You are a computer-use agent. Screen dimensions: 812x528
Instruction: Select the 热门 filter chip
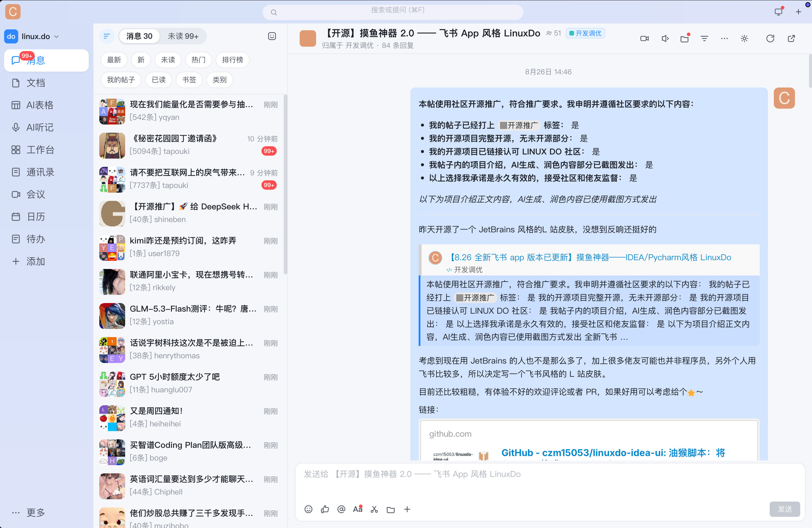pos(199,60)
